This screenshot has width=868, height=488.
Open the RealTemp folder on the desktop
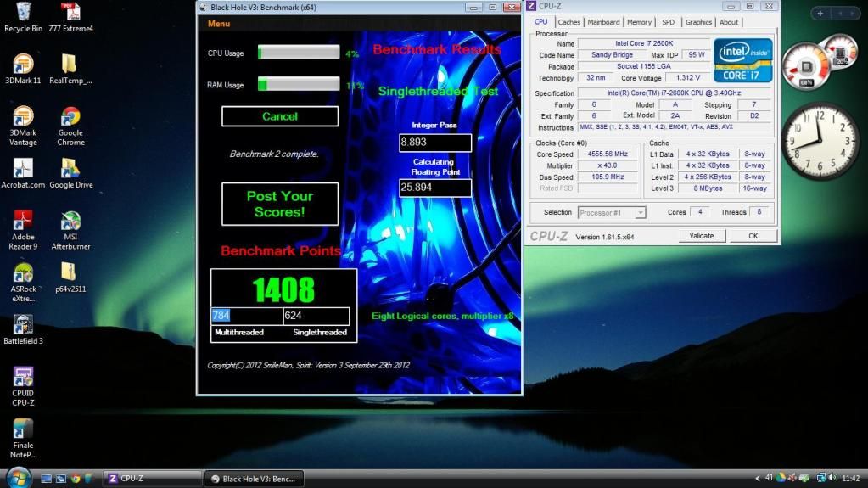(x=70, y=69)
